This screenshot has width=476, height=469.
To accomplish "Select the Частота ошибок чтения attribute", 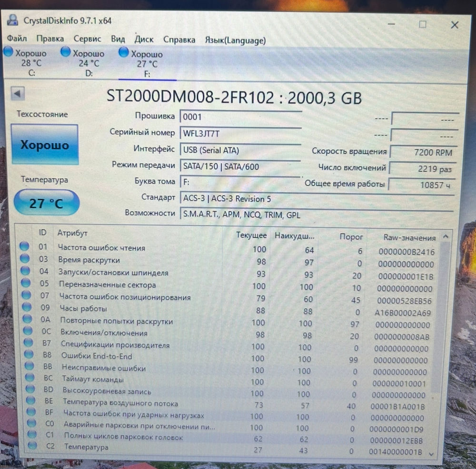I will [x=101, y=247].
